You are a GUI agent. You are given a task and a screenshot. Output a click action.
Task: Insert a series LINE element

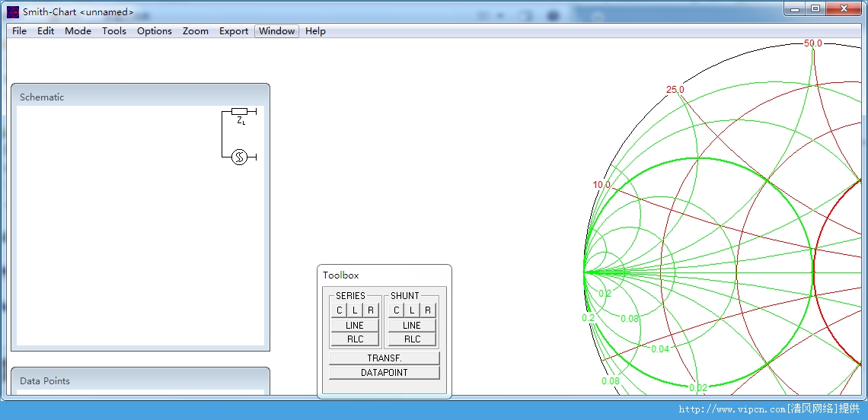(355, 326)
